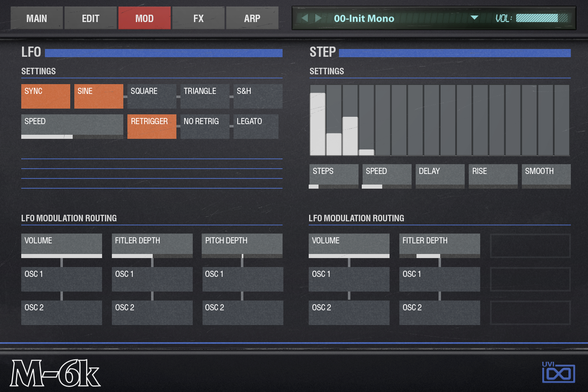Image resolution: width=588 pixels, height=392 pixels.
Task: Set the STEPS count slider
Action: 334,176
